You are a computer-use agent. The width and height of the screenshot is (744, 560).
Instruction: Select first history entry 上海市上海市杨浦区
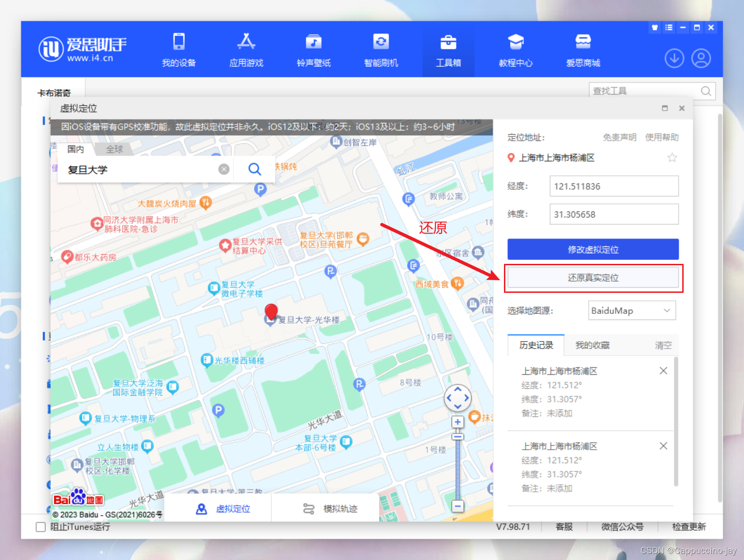coord(559,371)
